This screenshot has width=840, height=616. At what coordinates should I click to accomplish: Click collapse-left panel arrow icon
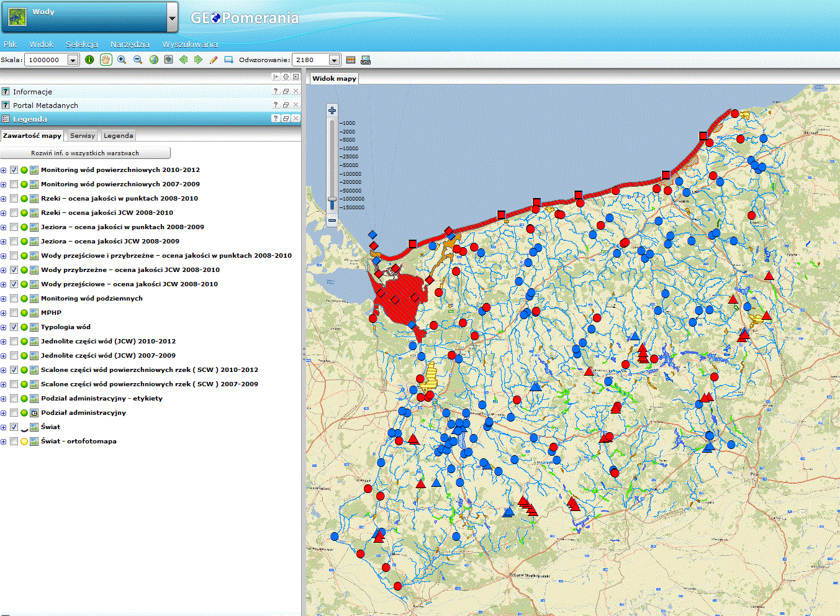click(x=276, y=77)
